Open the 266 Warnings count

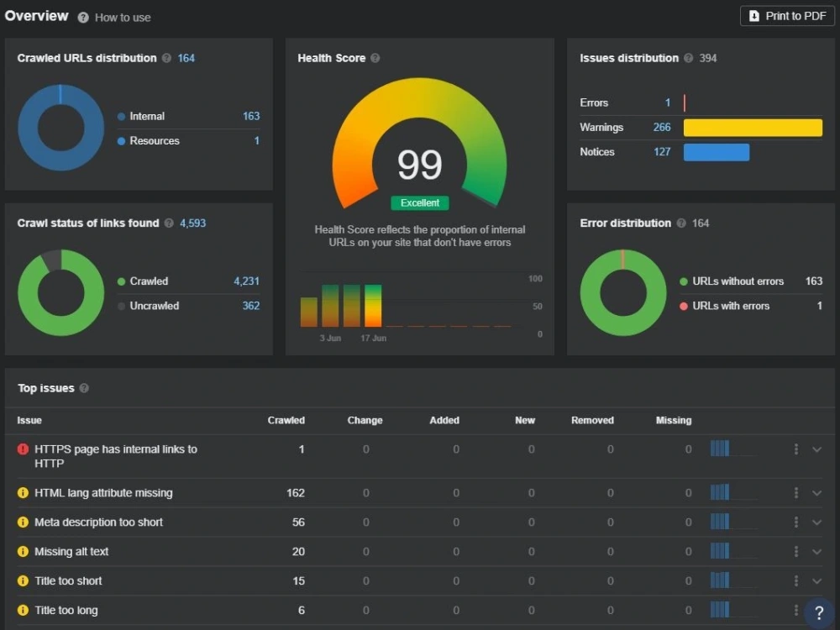662,128
